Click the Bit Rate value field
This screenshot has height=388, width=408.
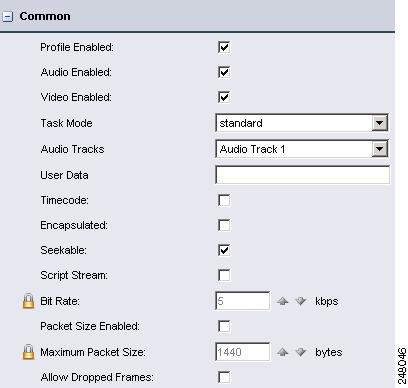click(x=243, y=301)
